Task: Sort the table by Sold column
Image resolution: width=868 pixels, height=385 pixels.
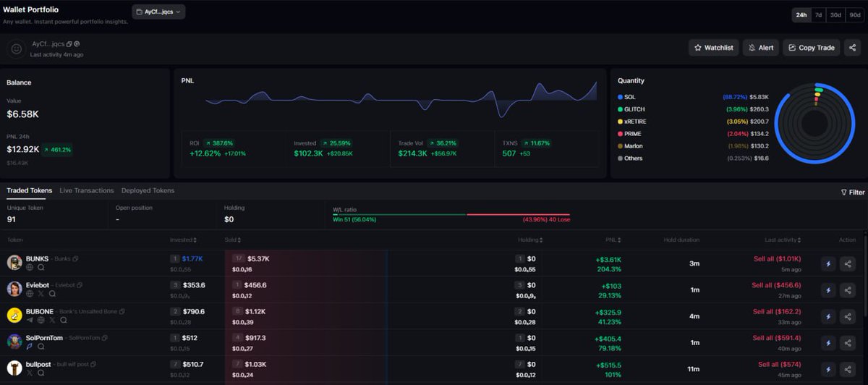Action: pos(233,240)
